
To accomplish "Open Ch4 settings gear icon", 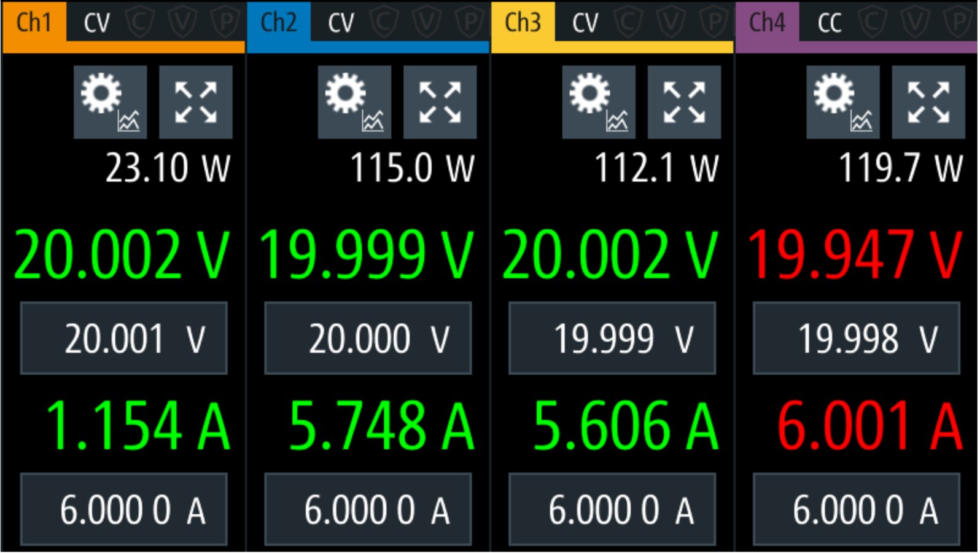I will click(843, 102).
